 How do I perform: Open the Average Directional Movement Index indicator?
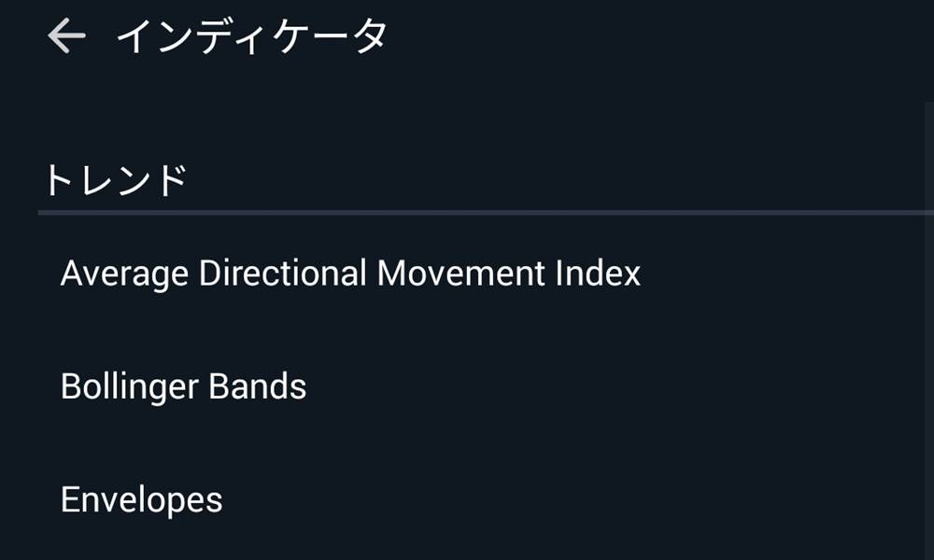(x=349, y=273)
